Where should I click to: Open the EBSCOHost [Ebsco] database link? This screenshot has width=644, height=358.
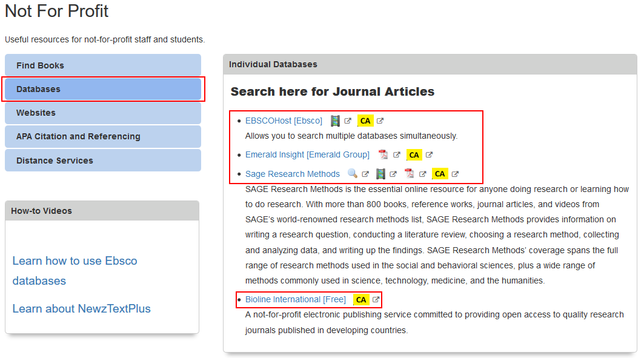coord(284,121)
